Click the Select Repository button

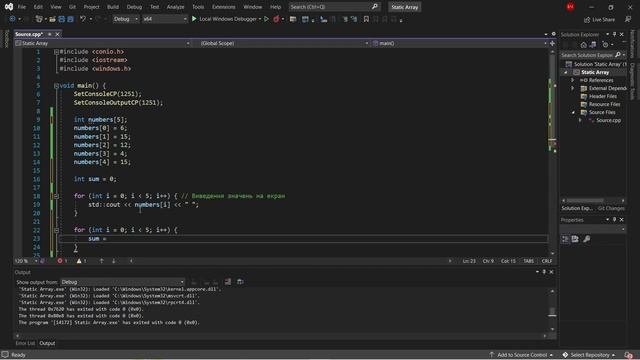tap(589, 355)
